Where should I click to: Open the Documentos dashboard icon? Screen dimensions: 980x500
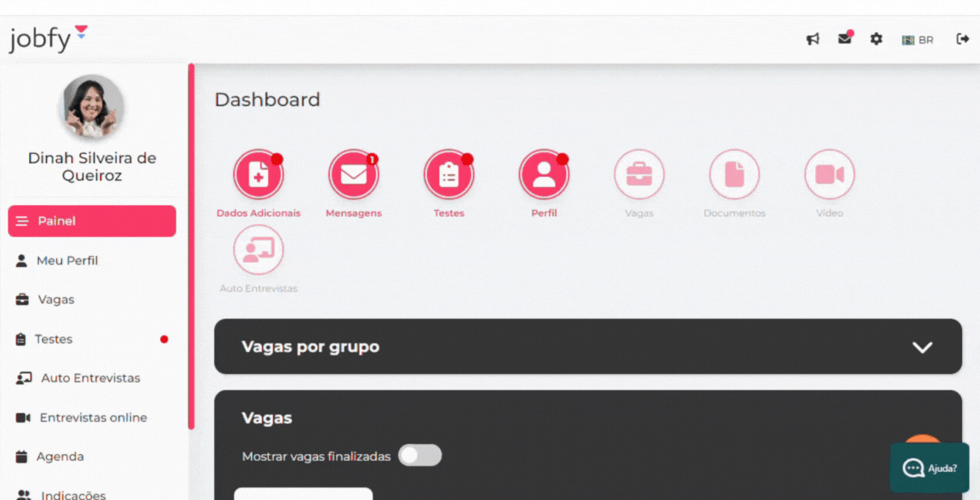(734, 174)
